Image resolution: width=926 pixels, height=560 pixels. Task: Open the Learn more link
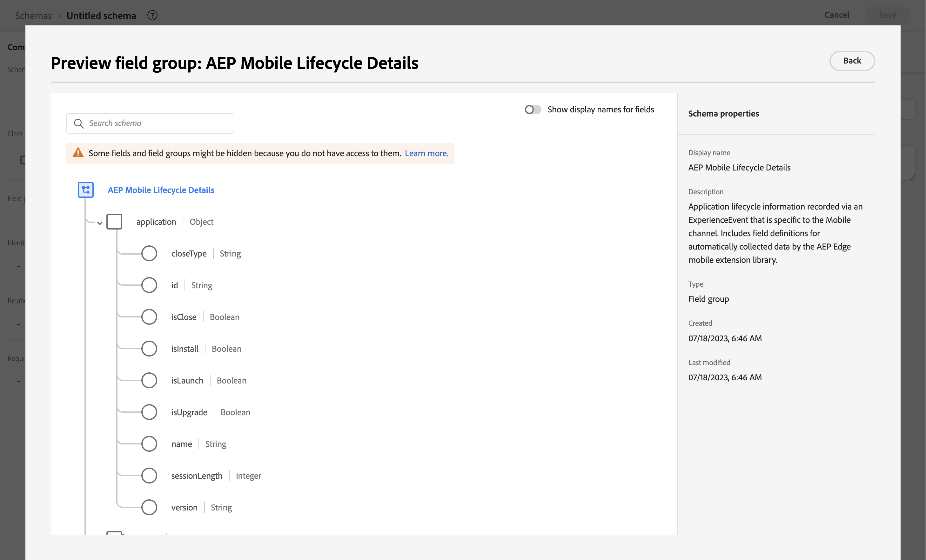426,153
